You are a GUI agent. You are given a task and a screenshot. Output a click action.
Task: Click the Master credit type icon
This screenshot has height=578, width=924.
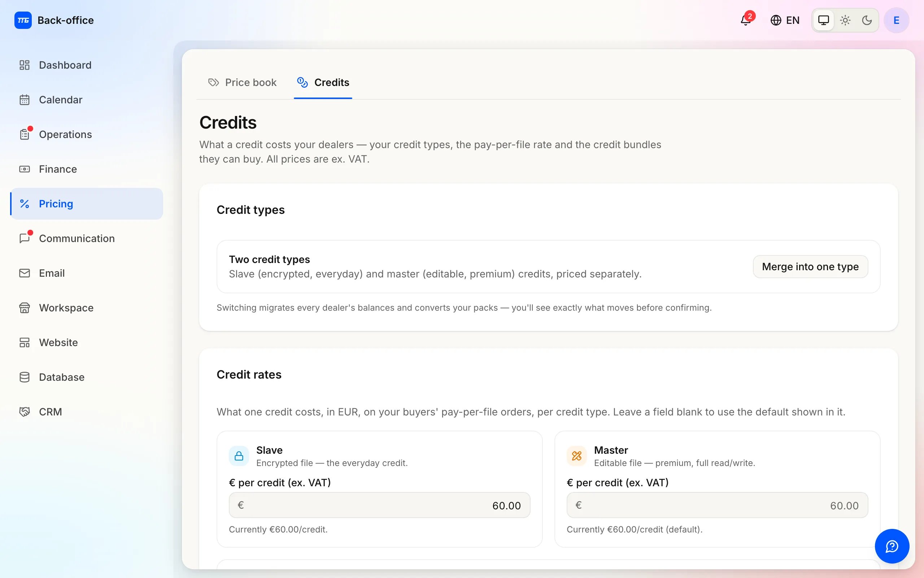pos(576,456)
